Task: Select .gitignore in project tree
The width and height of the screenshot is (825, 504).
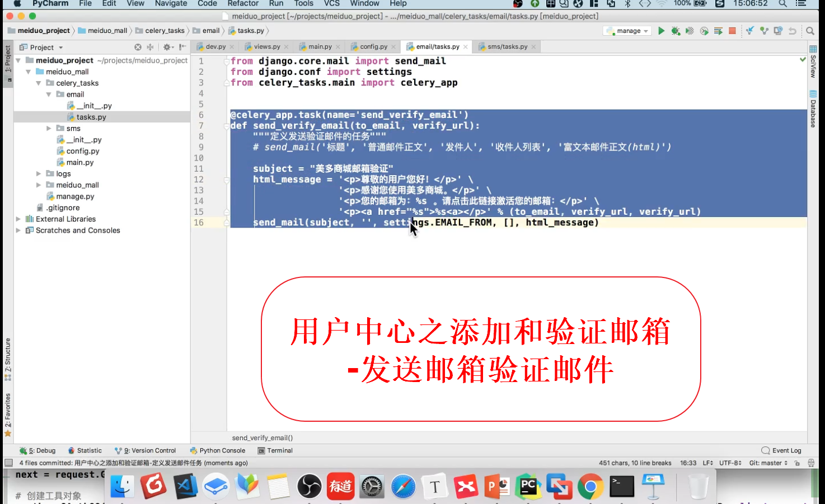Action: 63,208
